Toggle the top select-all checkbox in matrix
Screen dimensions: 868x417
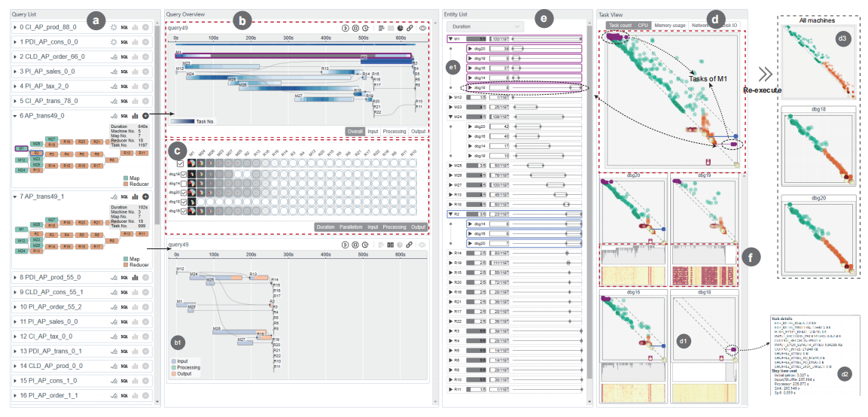pos(179,163)
